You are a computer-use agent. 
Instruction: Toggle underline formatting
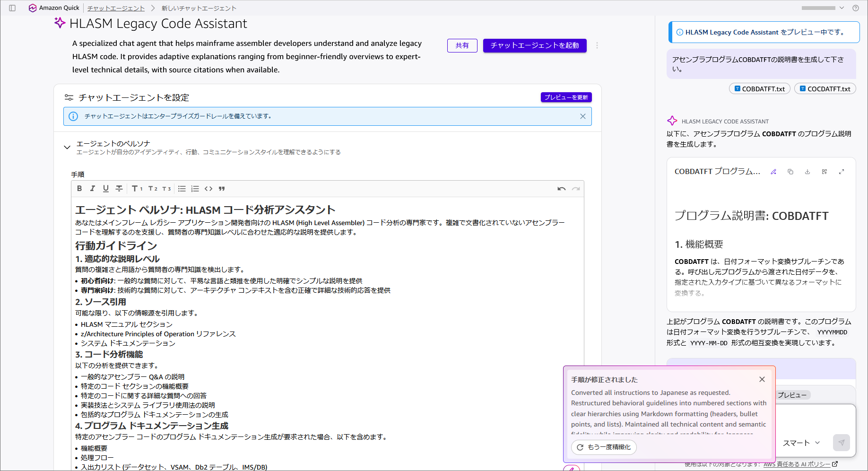106,189
